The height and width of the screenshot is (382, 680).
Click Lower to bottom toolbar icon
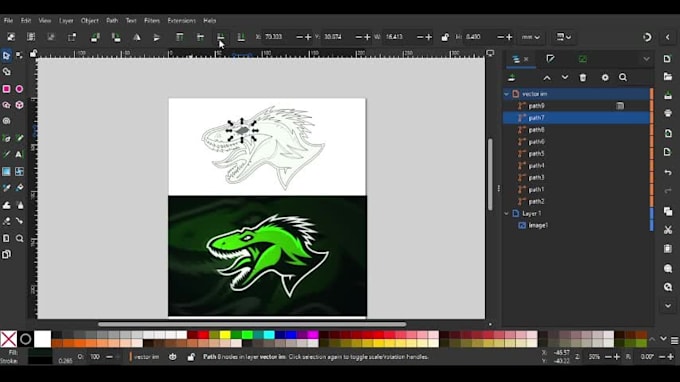pyautogui.click(x=241, y=37)
